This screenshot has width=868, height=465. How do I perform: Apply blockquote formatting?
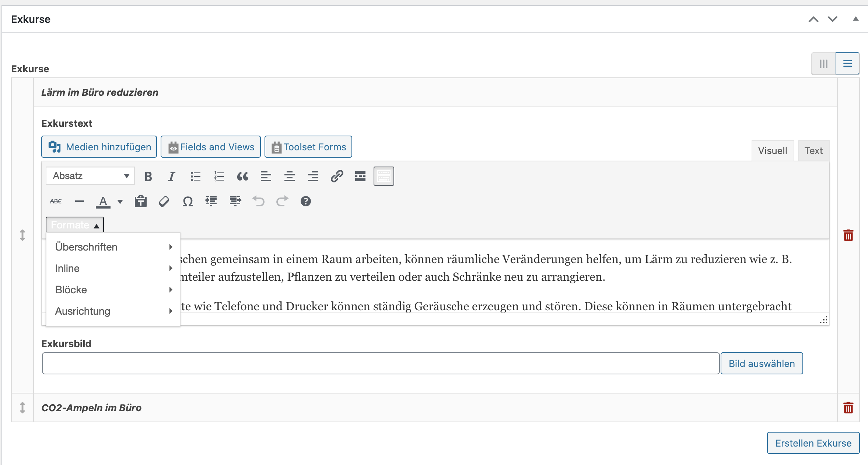242,176
